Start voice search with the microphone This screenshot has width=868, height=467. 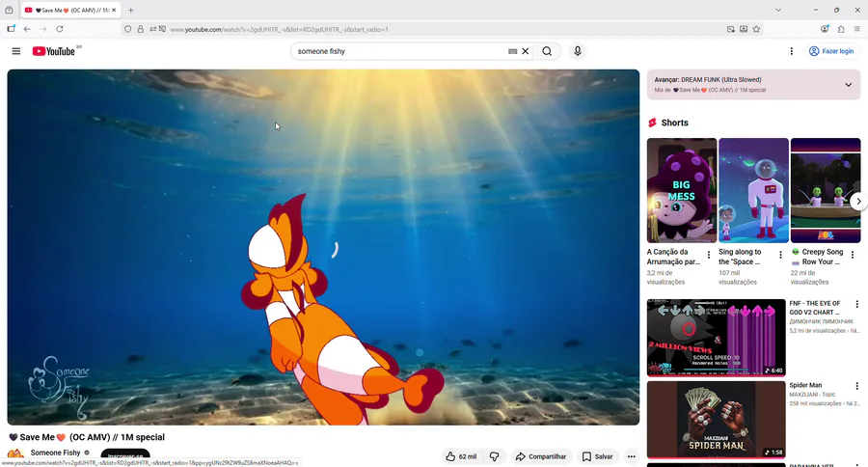[578, 51]
